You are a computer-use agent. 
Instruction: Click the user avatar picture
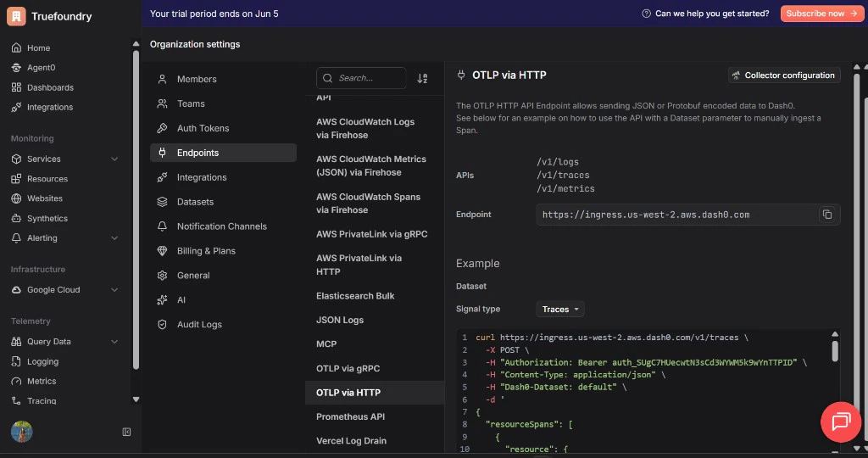tap(21, 432)
